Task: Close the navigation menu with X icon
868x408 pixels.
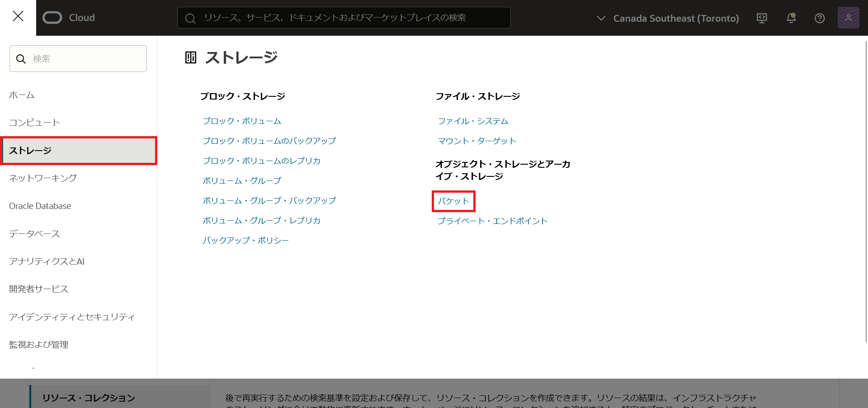Action: 18,17
